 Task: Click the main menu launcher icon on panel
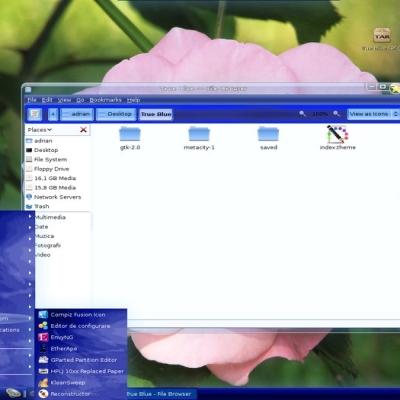click(13, 393)
